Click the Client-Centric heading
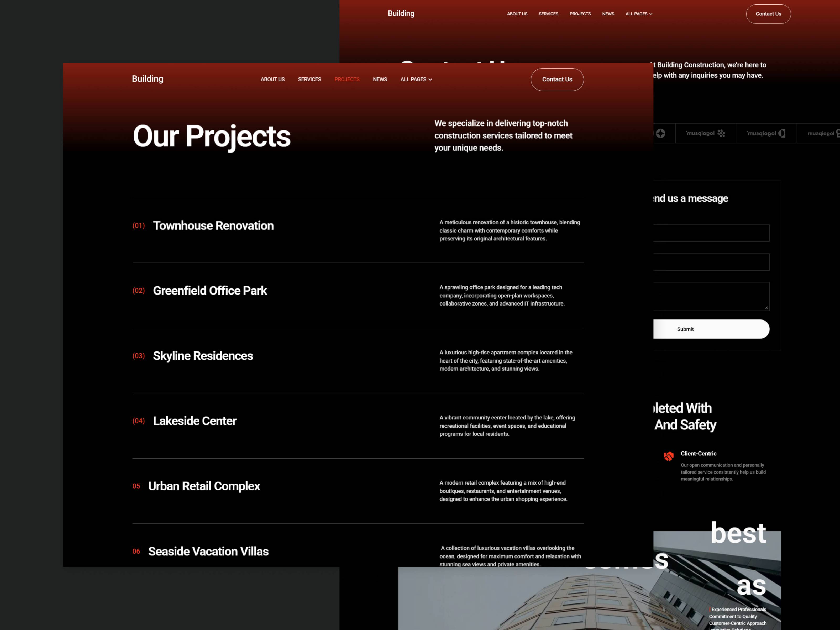This screenshot has width=840, height=630. [x=698, y=453]
